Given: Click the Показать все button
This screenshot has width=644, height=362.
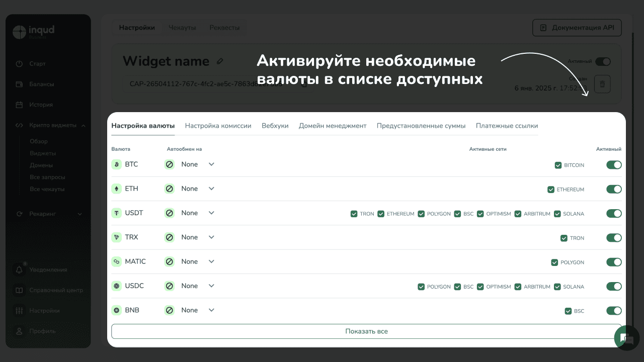Looking at the screenshot, I should [x=366, y=331].
